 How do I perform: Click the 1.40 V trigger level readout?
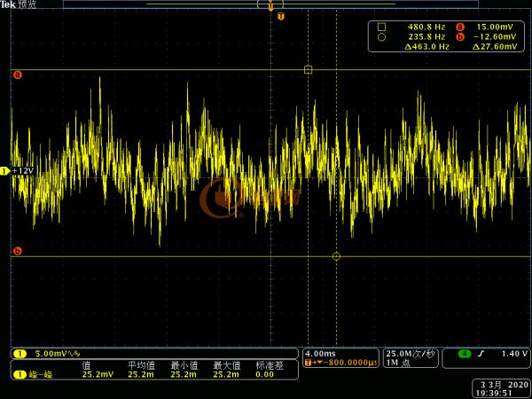514,354
